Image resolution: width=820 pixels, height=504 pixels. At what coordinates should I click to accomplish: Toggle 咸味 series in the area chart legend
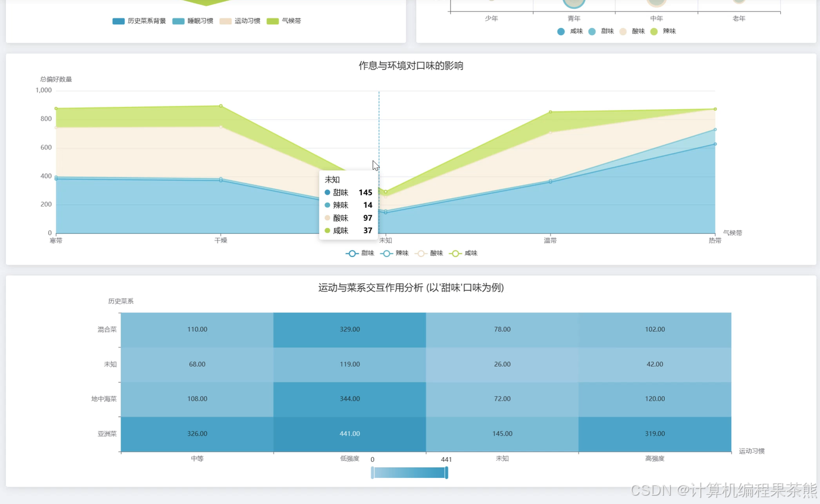463,253
